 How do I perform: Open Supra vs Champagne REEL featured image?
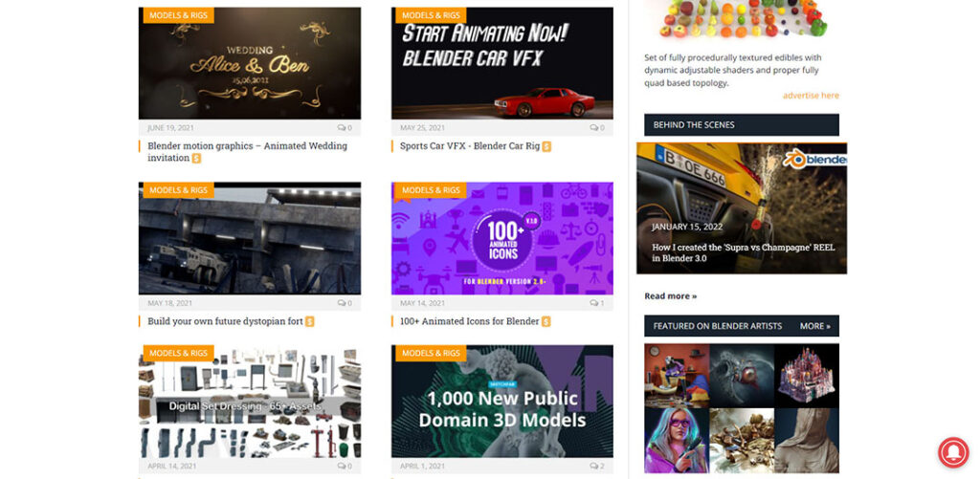pyautogui.click(x=742, y=208)
